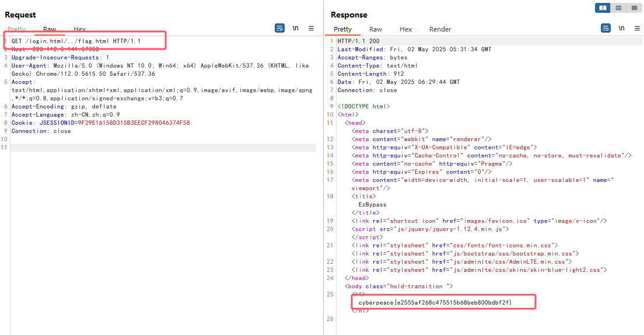Switch Request pane to Pretty tab
Image resolution: width=644 pixels, height=335 pixels.
(17, 29)
